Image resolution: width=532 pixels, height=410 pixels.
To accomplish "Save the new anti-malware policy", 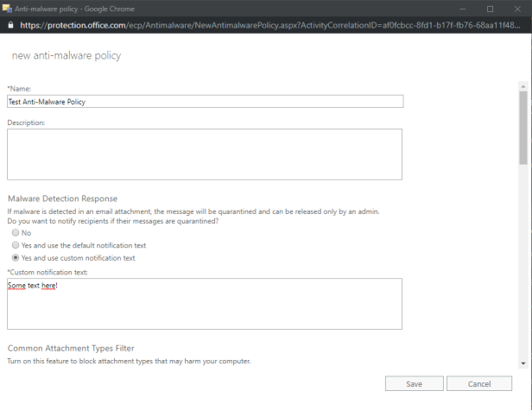I will [415, 383].
